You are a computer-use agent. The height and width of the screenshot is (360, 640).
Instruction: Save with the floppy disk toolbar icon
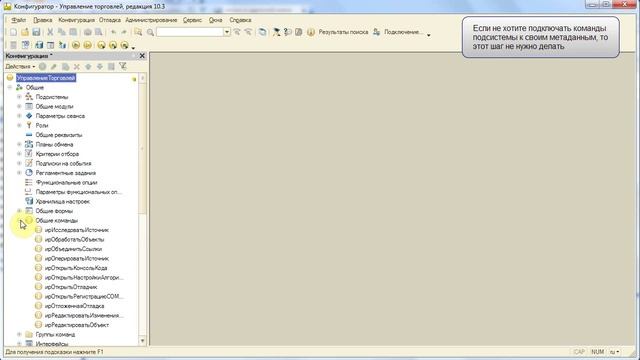(36, 32)
